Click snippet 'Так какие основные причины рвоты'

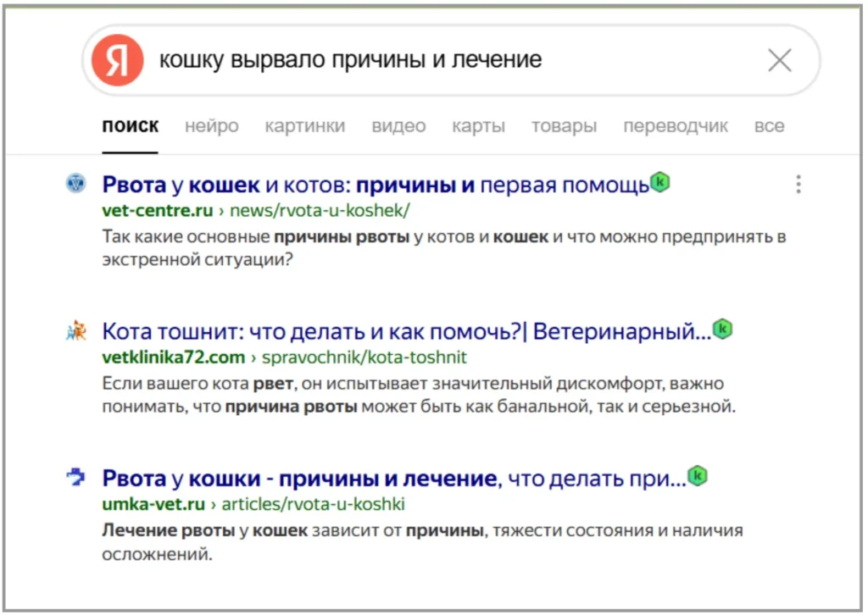pyautogui.click(x=444, y=247)
